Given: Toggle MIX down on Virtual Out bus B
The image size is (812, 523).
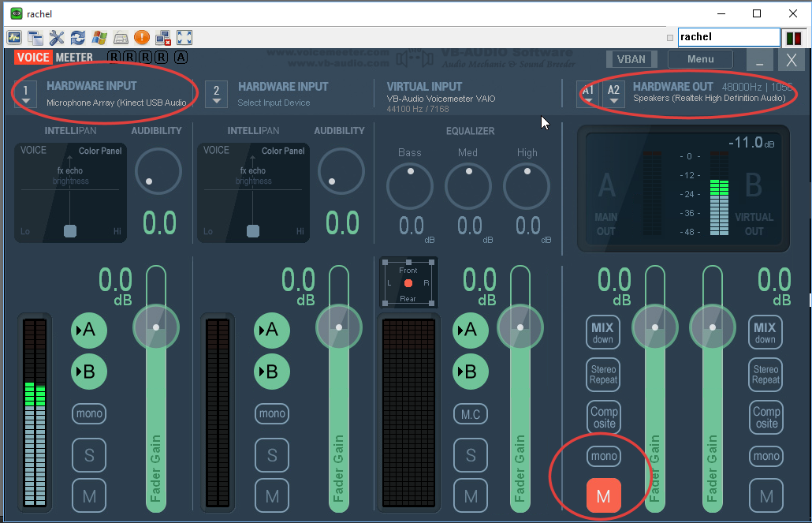Looking at the screenshot, I should click(x=765, y=332).
